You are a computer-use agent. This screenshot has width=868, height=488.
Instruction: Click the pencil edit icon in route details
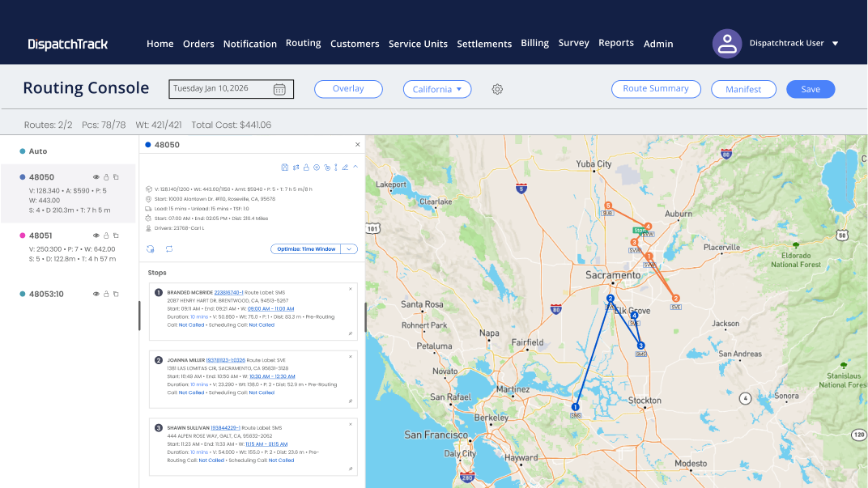tap(345, 167)
